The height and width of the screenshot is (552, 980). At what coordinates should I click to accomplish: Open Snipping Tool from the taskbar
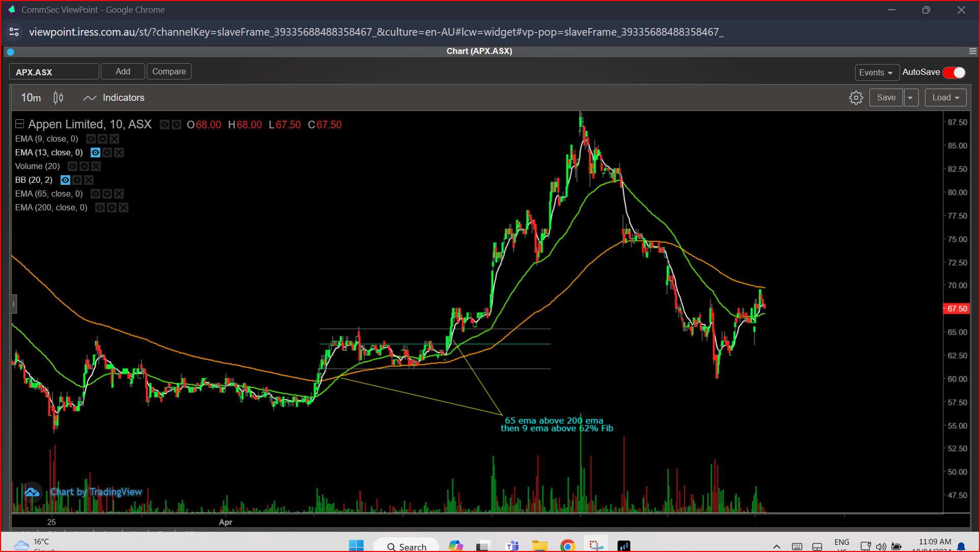[595, 546]
